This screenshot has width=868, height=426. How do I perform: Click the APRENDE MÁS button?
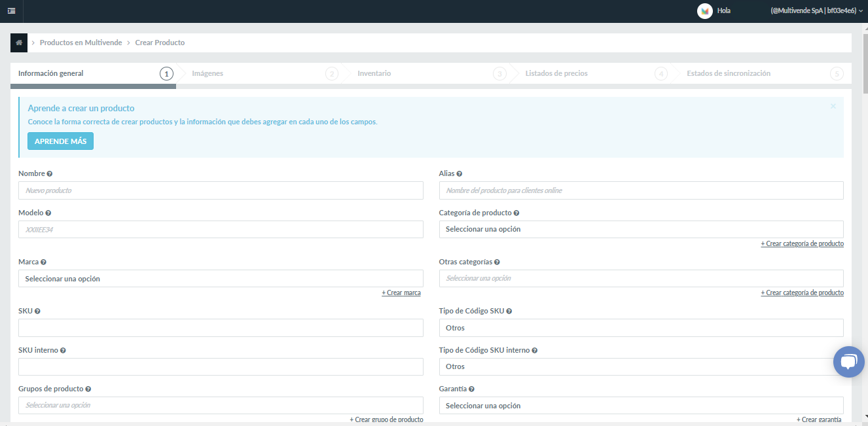tap(60, 141)
